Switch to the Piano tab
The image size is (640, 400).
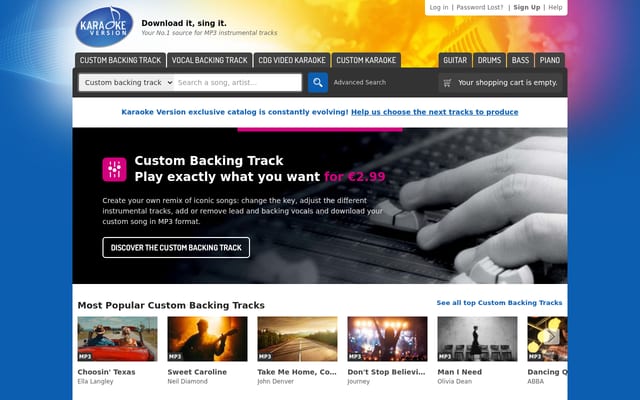pos(550,60)
